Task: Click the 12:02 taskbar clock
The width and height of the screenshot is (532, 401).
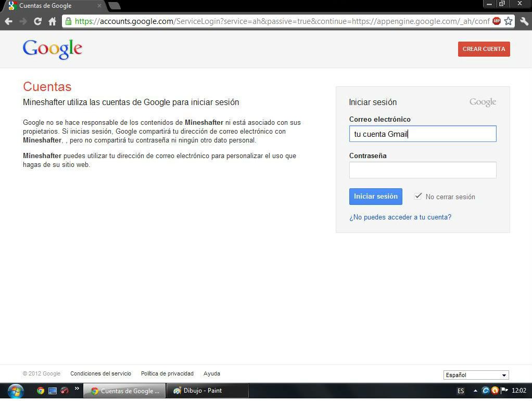Action: pyautogui.click(x=519, y=391)
